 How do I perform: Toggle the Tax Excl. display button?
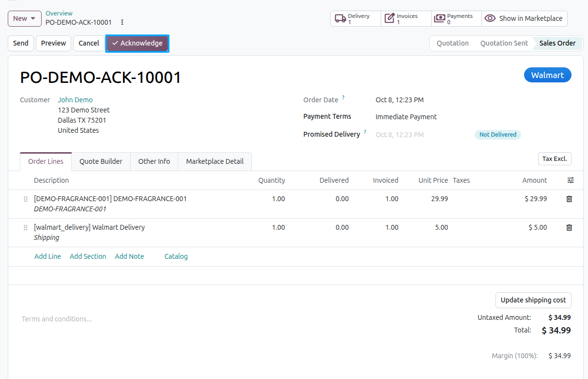tap(555, 159)
